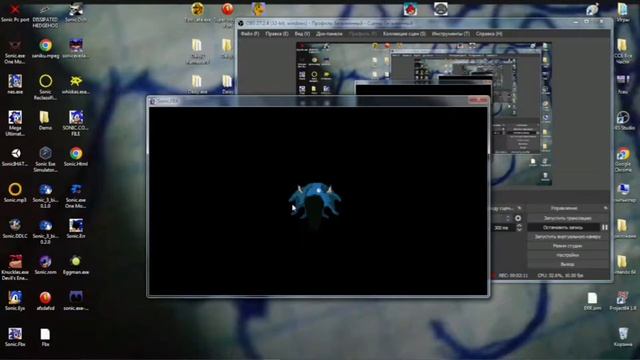Open the nes.exe desktop icon
This screenshot has height=360, width=640.
coord(15,81)
